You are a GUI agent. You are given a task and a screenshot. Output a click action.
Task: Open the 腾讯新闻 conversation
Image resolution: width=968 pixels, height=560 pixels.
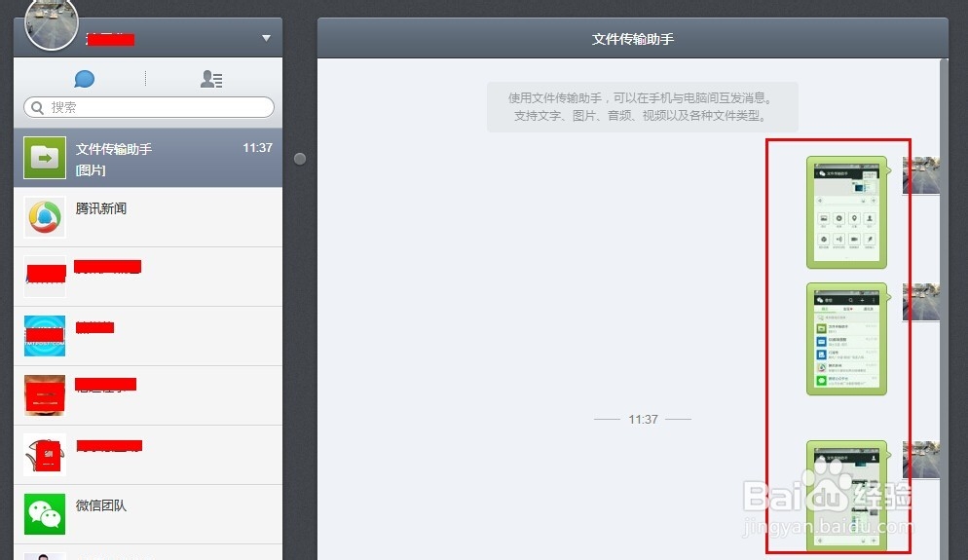point(148,217)
